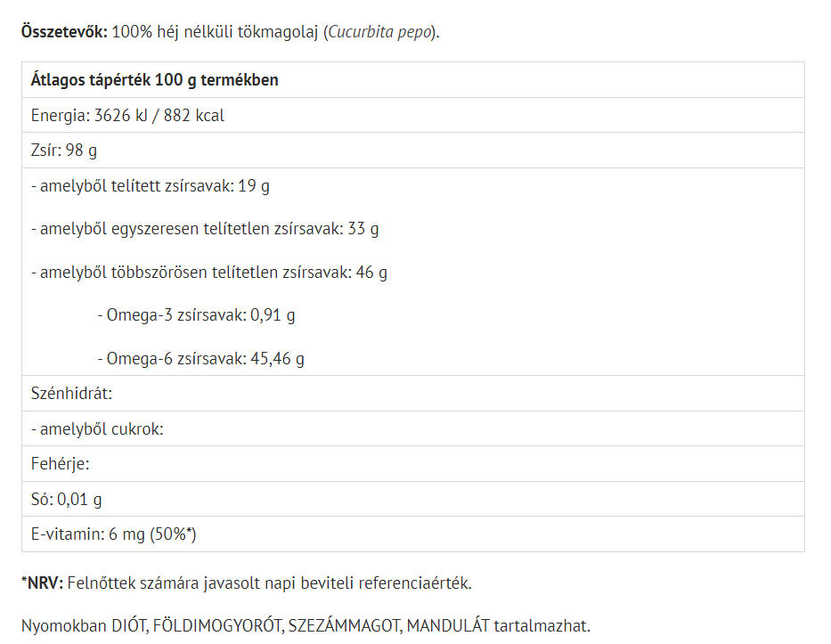Click the Nyomokban allergen warning line
831x644 pixels.
coord(306,626)
